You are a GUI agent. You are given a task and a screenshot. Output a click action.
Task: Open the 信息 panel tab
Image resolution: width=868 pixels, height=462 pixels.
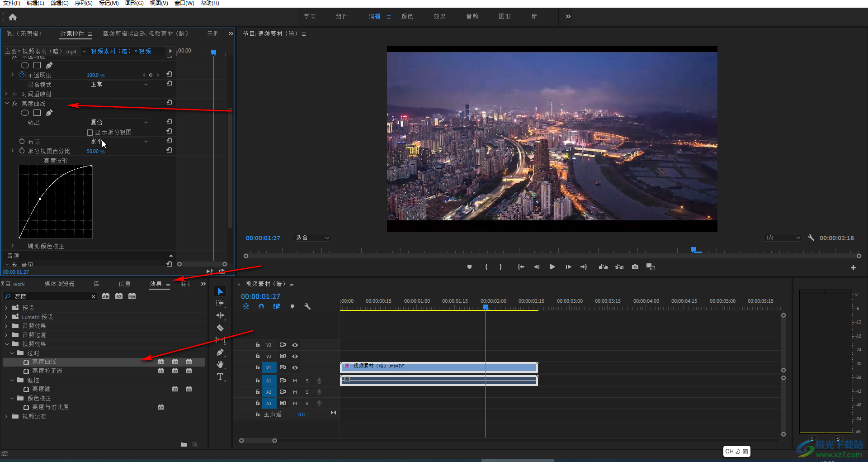(124, 284)
